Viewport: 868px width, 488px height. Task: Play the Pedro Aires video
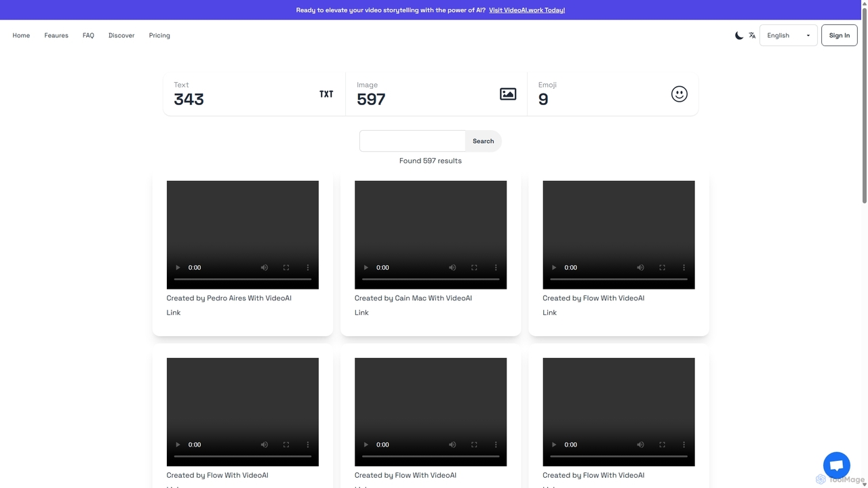[x=178, y=268]
